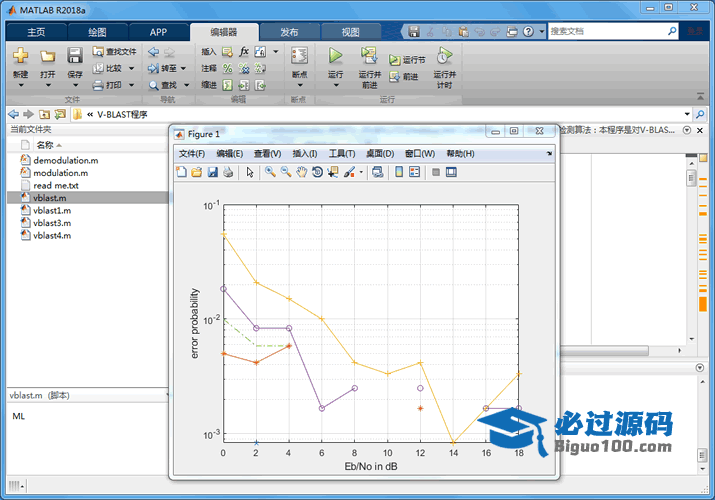Switch to the Plots (绘图) ribbon tab
The width and height of the screenshot is (715, 500).
(97, 32)
